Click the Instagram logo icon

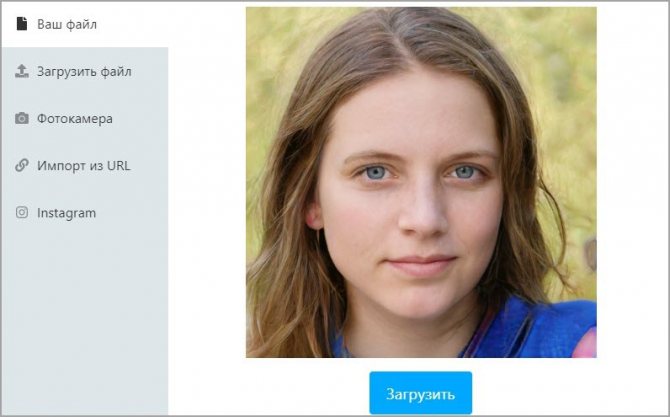[22, 212]
